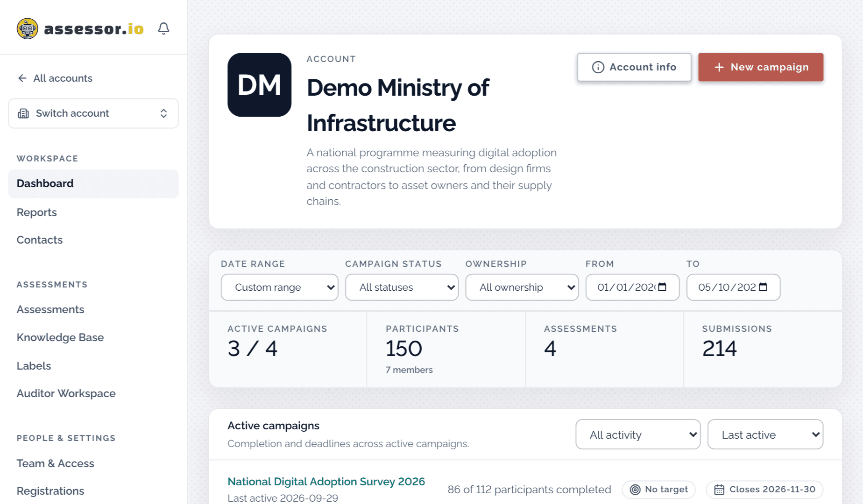Create a New campaign

(761, 67)
